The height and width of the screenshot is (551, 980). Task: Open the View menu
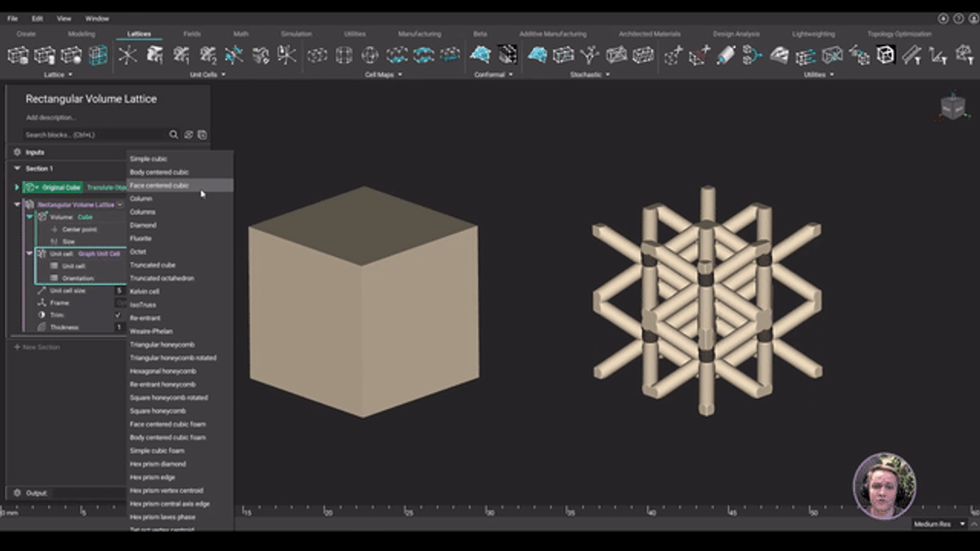(64, 17)
